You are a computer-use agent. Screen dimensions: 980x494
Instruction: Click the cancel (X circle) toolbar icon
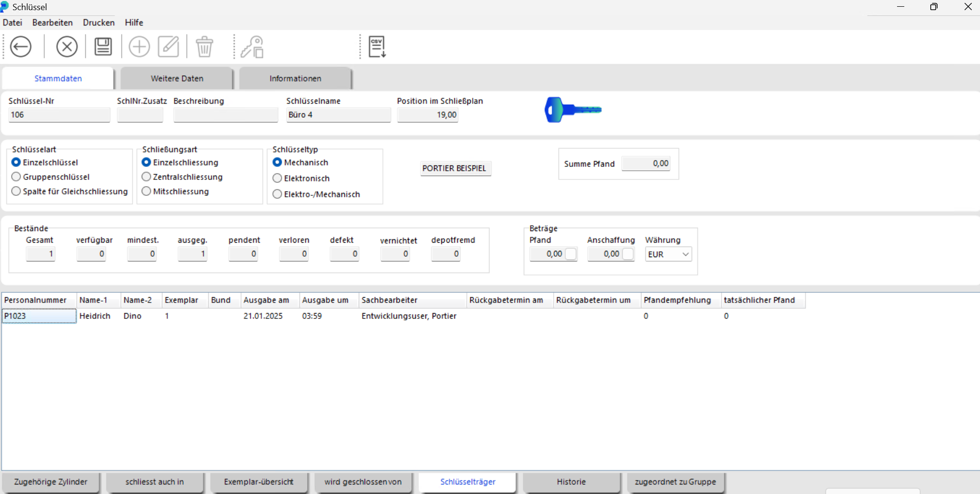(67, 47)
